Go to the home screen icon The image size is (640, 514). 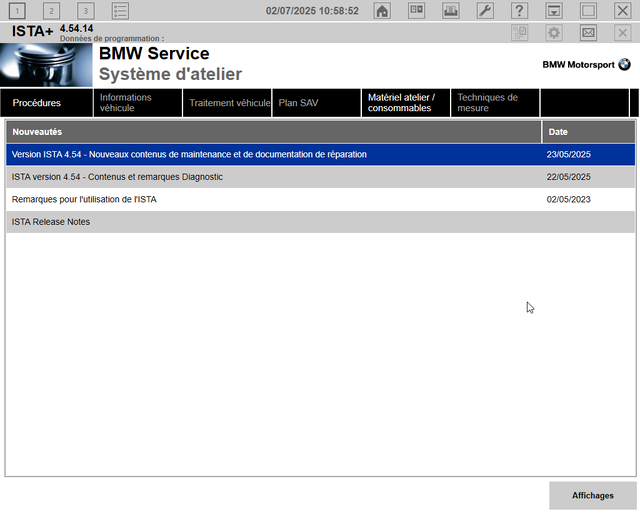tap(382, 11)
